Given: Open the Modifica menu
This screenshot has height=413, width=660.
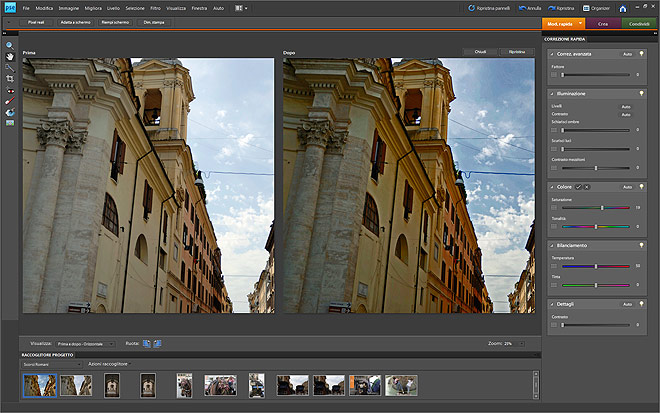Looking at the screenshot, I should (x=44, y=8).
